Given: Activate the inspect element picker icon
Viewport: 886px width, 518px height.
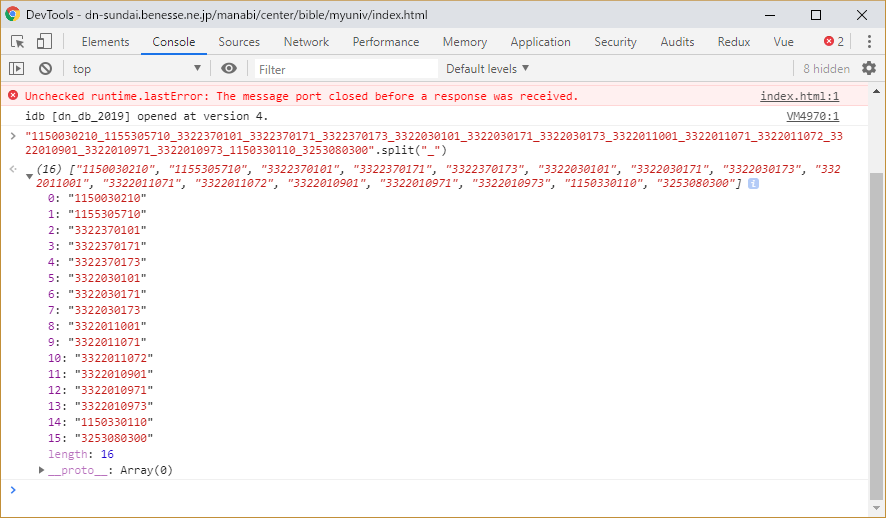Looking at the screenshot, I should pyautogui.click(x=18, y=42).
